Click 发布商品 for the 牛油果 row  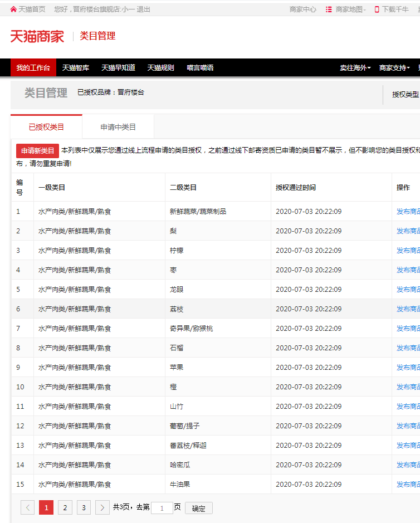(408, 485)
